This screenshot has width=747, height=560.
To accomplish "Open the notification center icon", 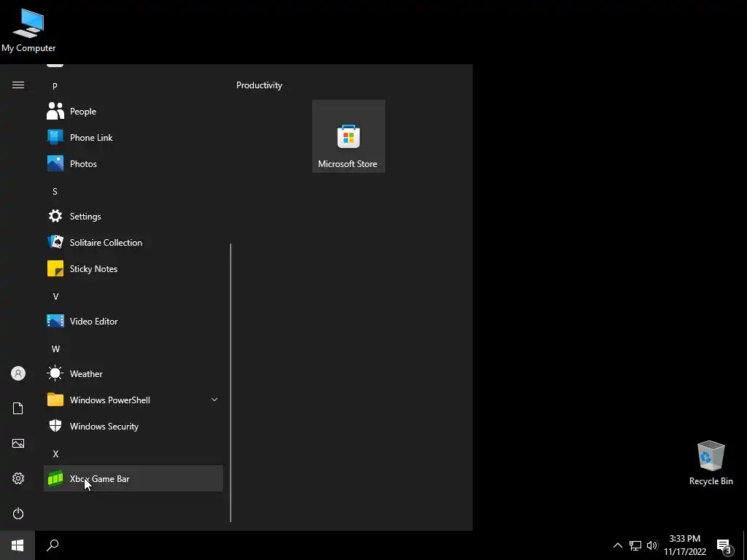I will point(724,547).
